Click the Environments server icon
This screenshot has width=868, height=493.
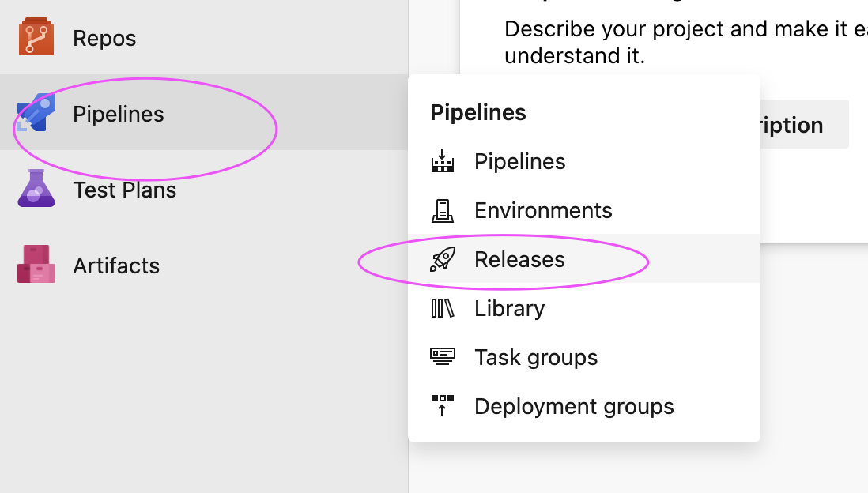[443, 211]
